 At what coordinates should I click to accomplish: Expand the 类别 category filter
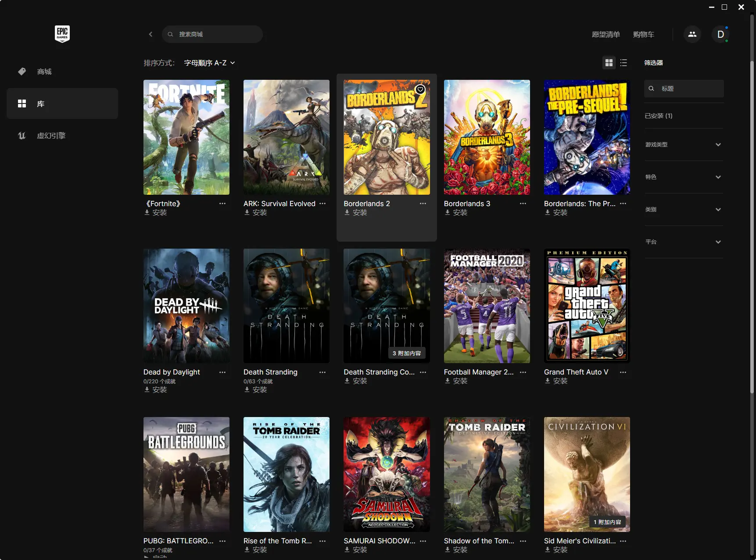pos(684,209)
